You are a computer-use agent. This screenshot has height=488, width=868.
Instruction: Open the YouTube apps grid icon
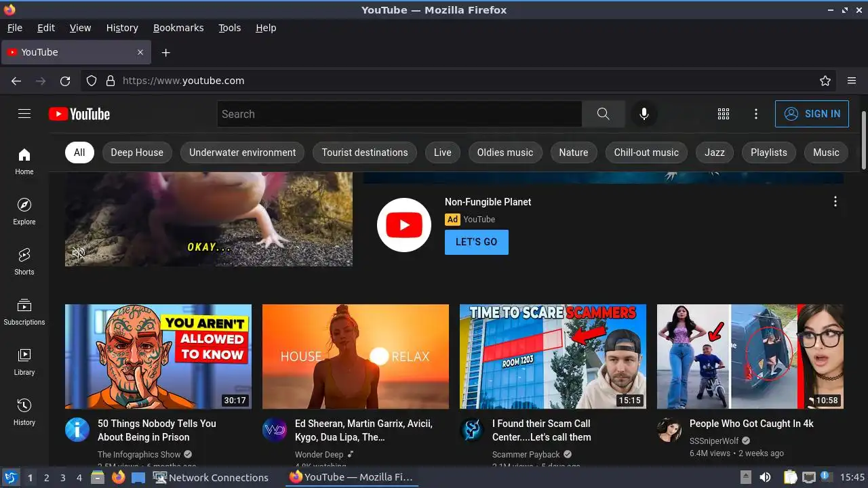click(x=724, y=114)
